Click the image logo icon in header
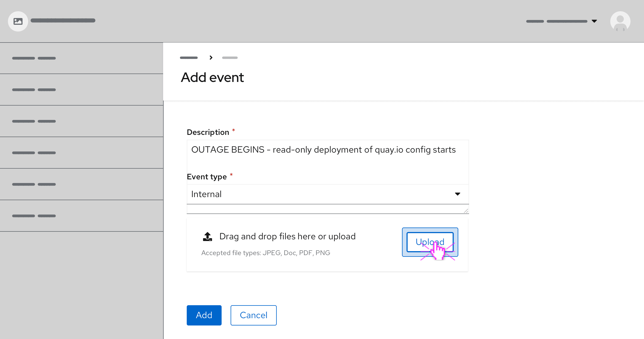This screenshot has height=339, width=644. coord(18,21)
